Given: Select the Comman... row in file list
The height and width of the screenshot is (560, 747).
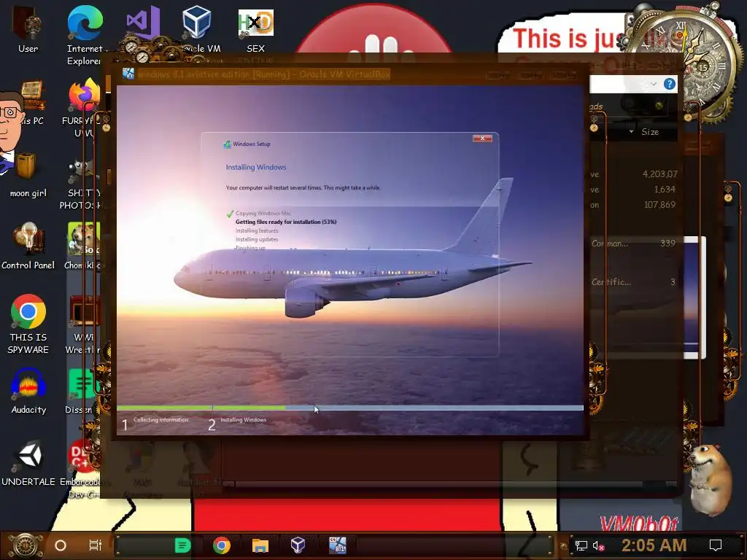Looking at the screenshot, I should click(x=634, y=244).
